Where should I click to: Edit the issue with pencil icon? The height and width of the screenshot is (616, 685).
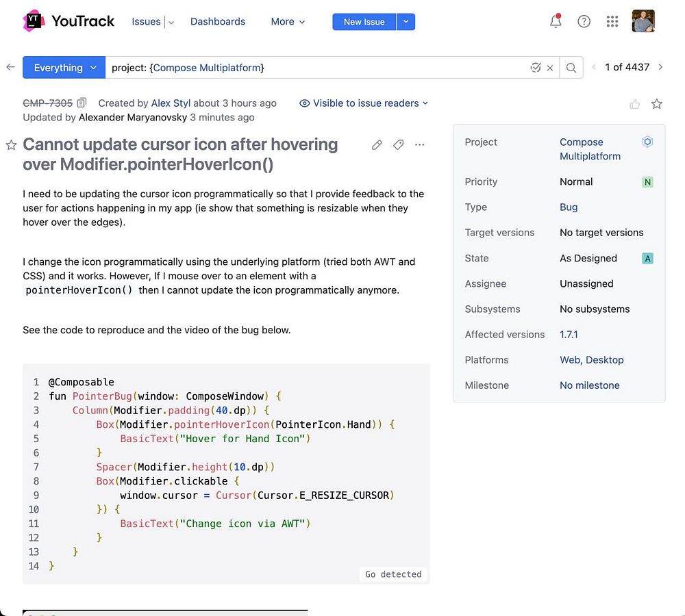[377, 145]
